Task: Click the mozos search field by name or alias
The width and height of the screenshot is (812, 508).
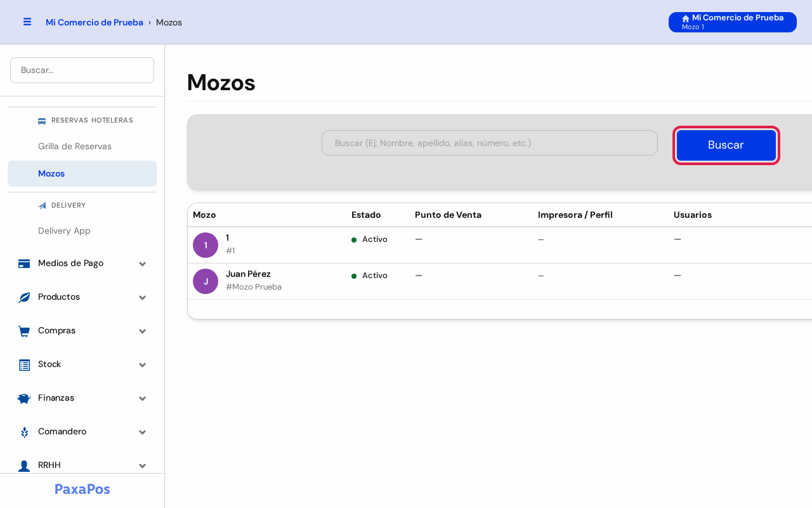Action: (490, 143)
